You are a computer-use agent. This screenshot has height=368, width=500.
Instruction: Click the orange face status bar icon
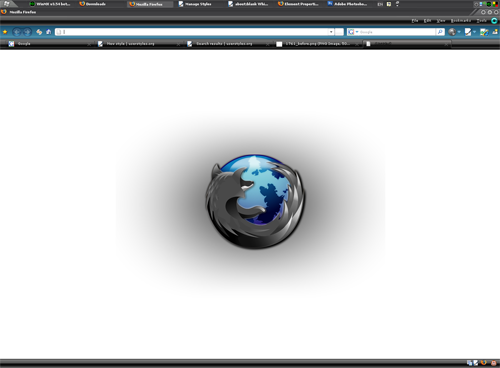click(493, 363)
